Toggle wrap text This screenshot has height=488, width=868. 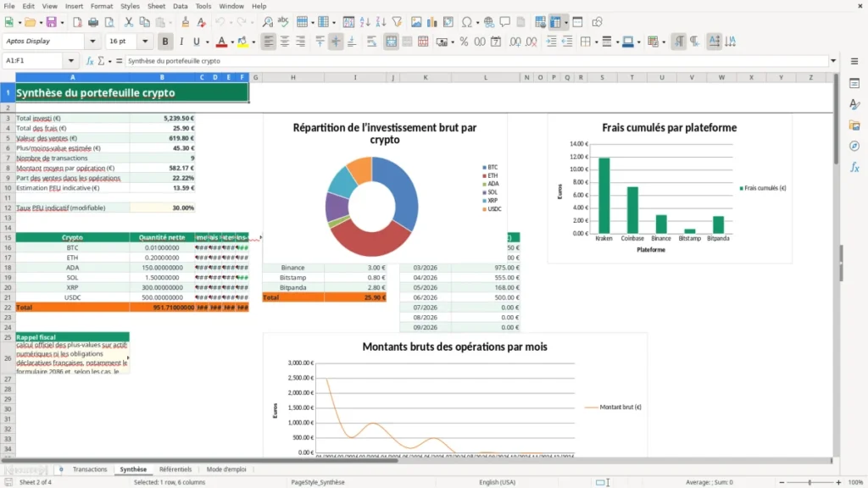371,42
